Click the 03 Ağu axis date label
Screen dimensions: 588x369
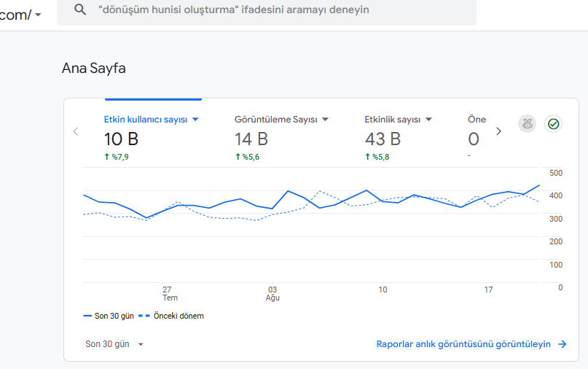coord(273,294)
